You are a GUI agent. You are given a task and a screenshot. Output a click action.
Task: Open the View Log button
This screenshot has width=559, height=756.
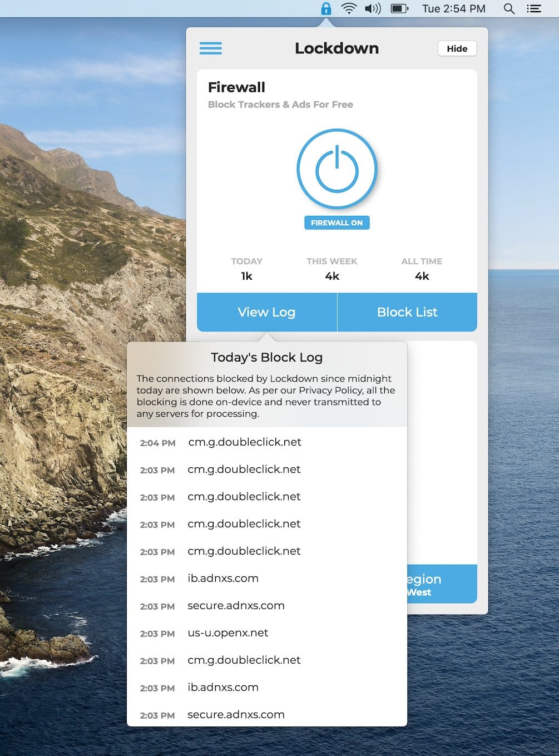click(266, 312)
